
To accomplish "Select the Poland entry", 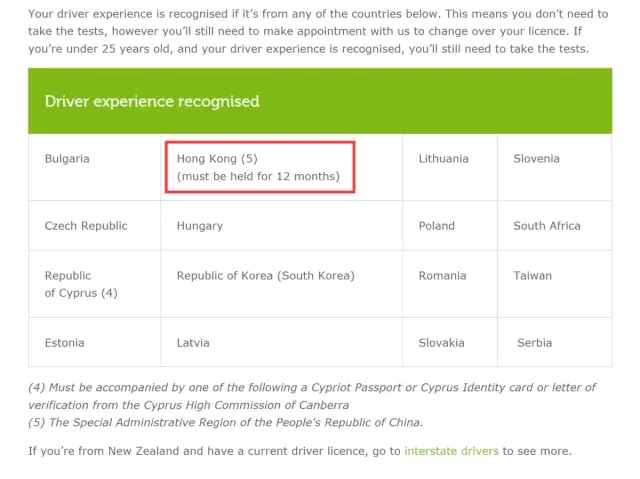I will pyautogui.click(x=450, y=226).
